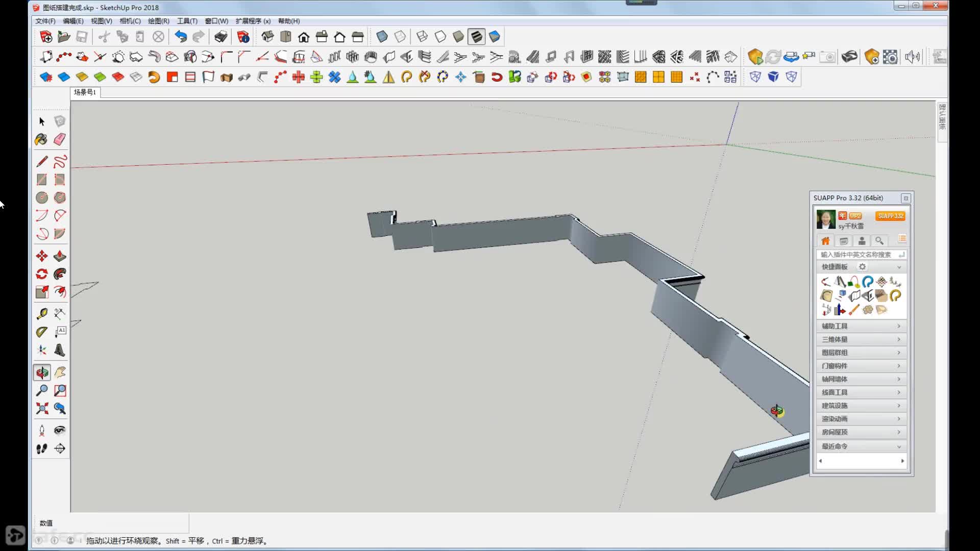Select the Circle drawing tool
Viewport: 980px width, 551px height.
point(42,197)
